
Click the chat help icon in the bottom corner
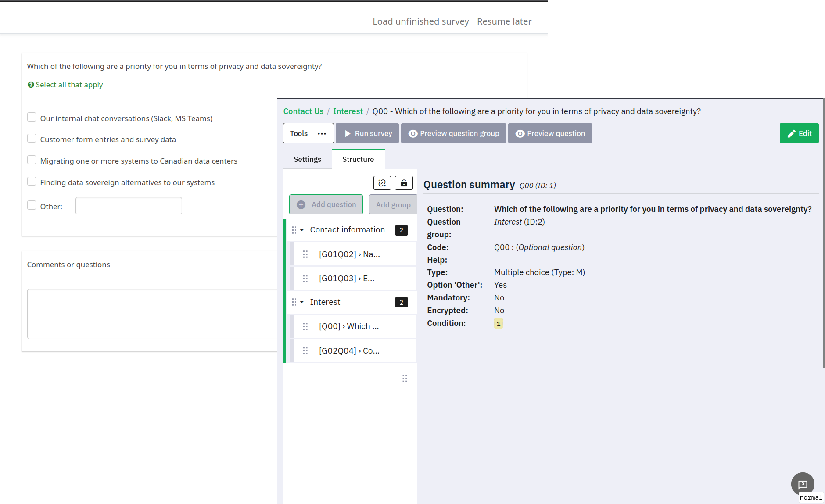click(802, 484)
